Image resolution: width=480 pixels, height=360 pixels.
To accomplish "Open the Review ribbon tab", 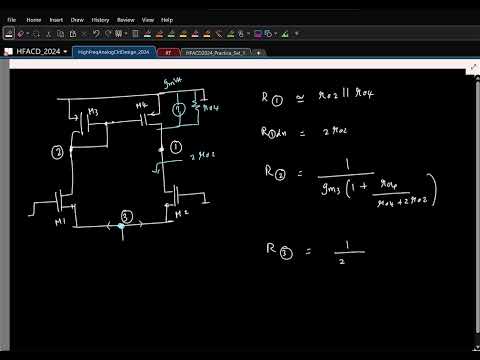I will pyautogui.click(x=126, y=20).
